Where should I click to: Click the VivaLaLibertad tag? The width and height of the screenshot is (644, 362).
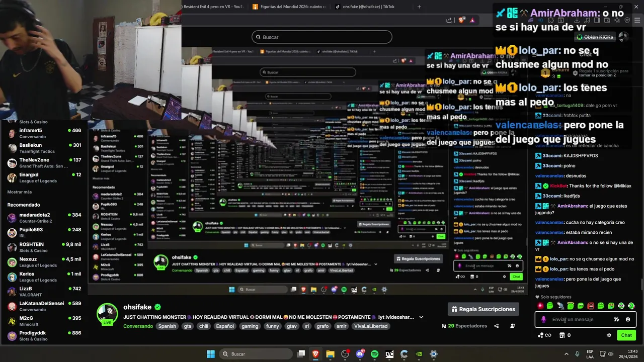tap(371, 326)
